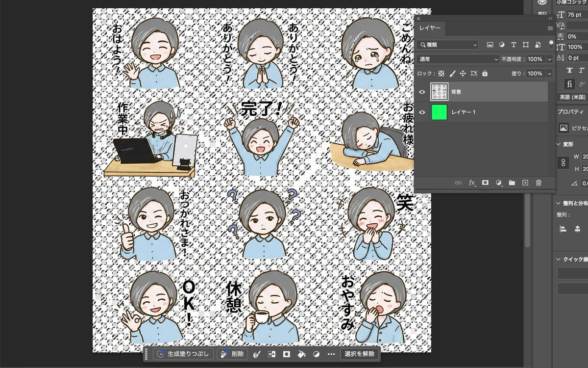Click the Add new layer icon in Layers panel
588x368 pixels.
(525, 183)
